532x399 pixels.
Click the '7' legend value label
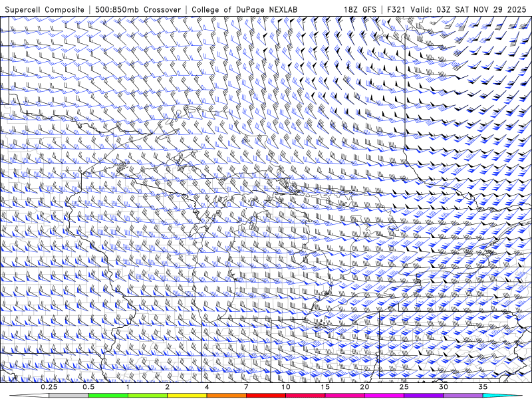pyautogui.click(x=246, y=387)
